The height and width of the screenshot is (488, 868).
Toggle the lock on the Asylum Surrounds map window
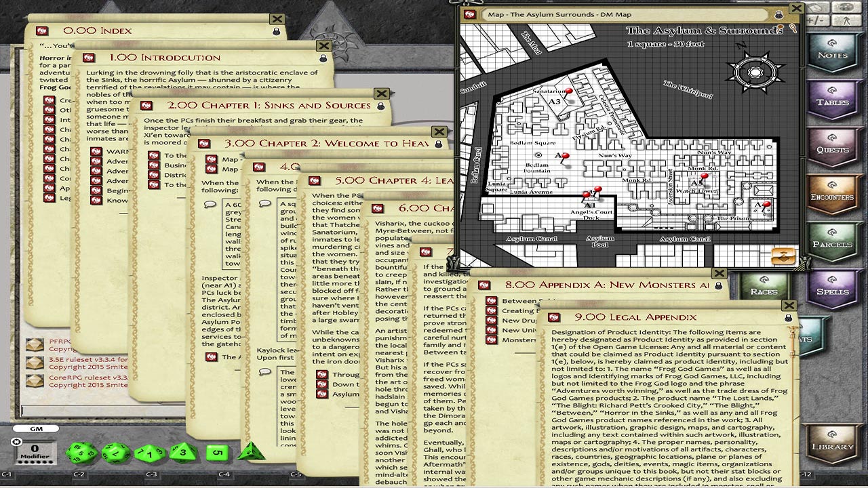(778, 15)
